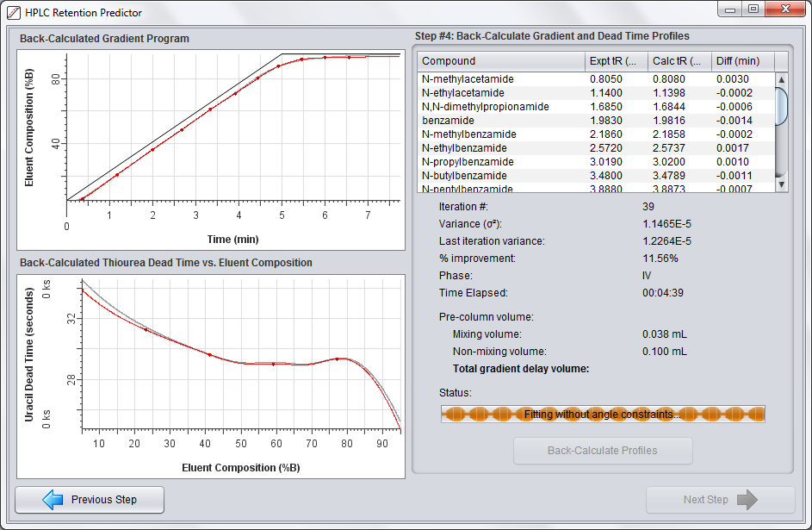The height and width of the screenshot is (530, 812).
Task: Minimize the HPLC Retention Predictor window
Action: coord(731,9)
